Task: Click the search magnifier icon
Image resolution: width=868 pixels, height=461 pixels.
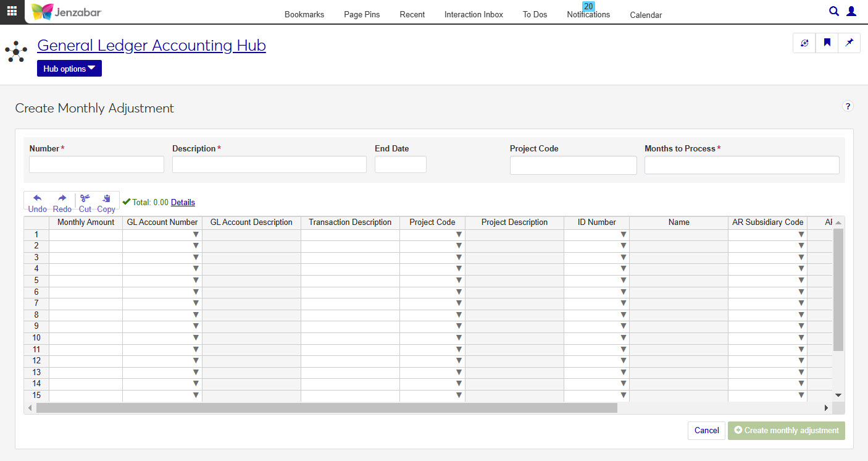Action: pyautogui.click(x=833, y=11)
